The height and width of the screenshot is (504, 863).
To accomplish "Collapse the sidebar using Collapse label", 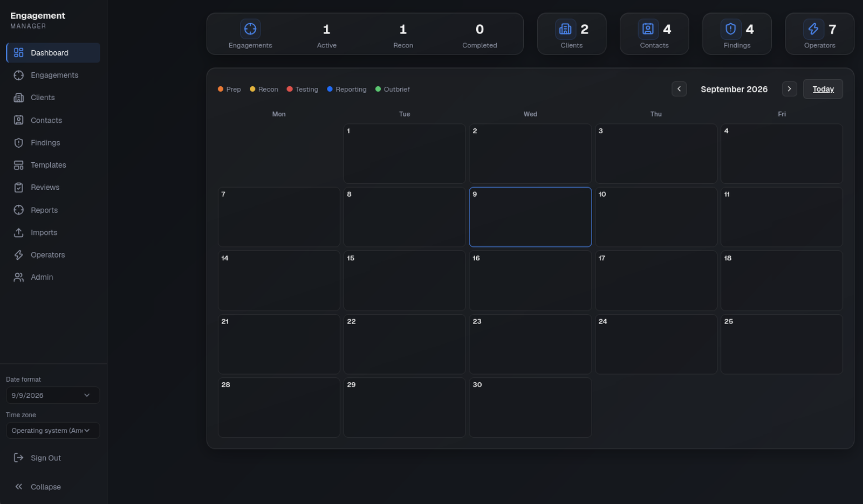I will tap(46, 487).
